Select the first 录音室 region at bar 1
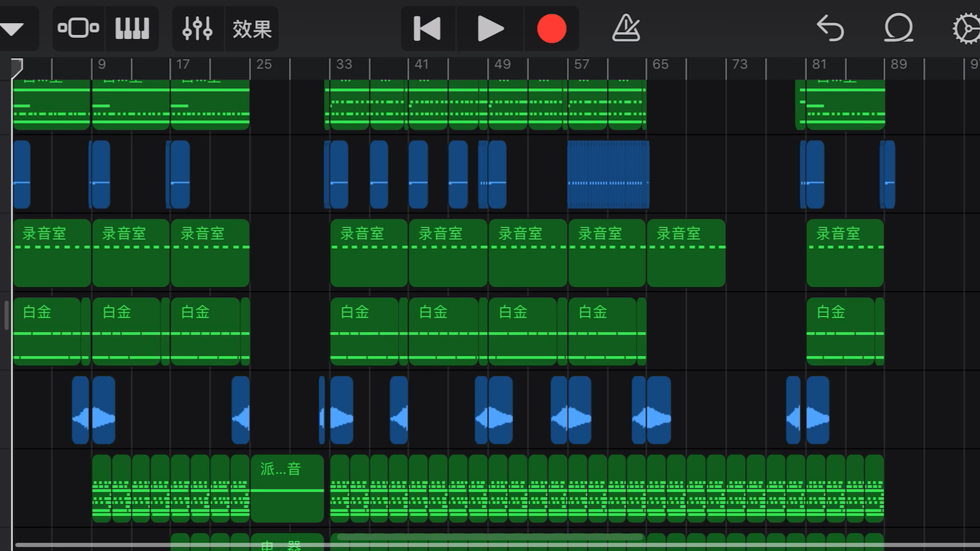Image resolution: width=980 pixels, height=551 pixels. tap(52, 253)
